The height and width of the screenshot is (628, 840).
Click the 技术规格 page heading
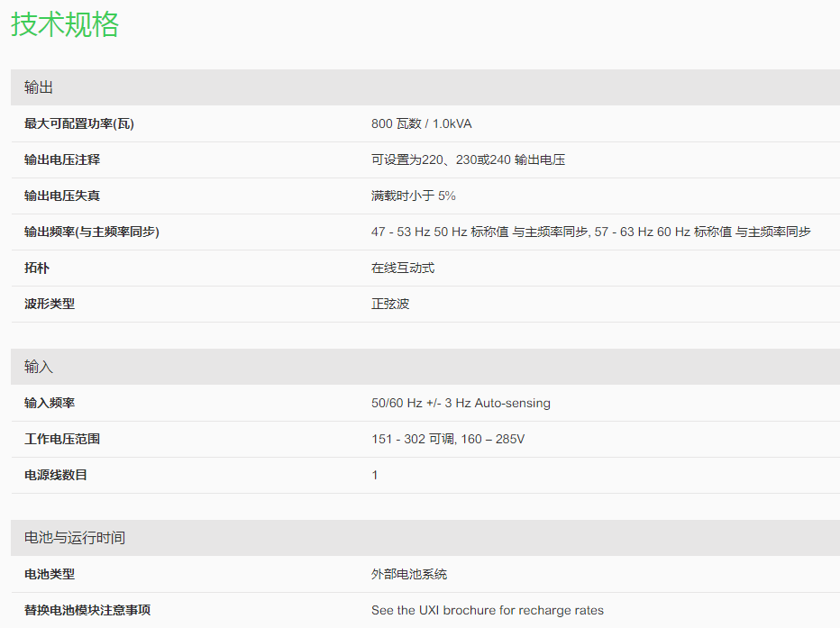65,24
